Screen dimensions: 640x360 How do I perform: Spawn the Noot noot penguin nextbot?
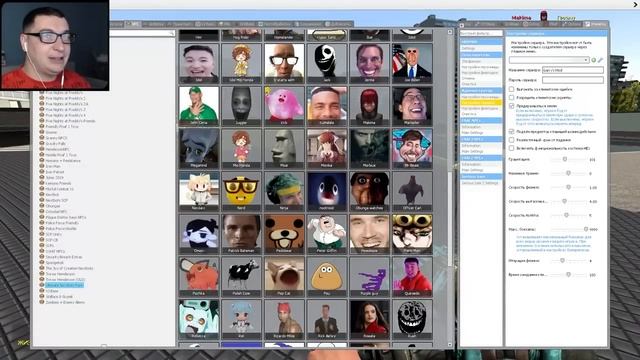[x=327, y=191]
